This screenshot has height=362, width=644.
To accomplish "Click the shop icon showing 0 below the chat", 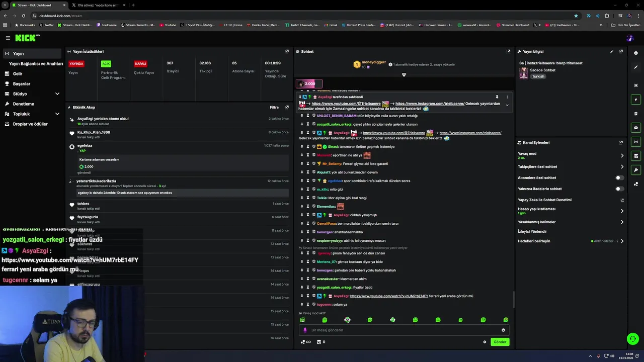I will point(320,342).
